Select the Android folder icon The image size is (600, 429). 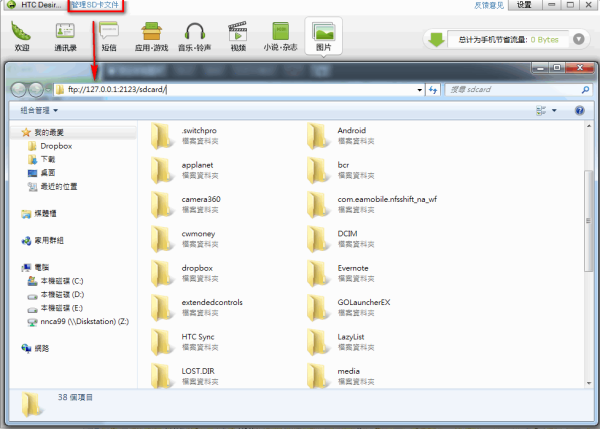click(318, 136)
